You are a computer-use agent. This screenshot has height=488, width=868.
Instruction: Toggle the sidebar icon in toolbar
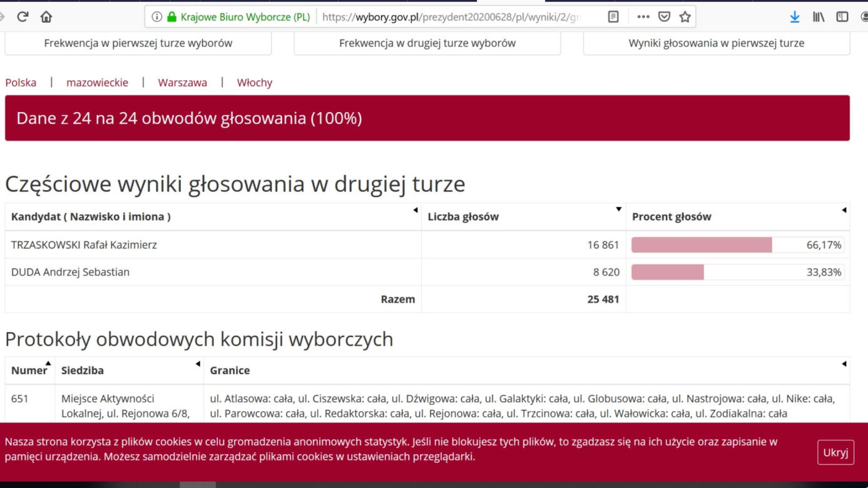[842, 18]
